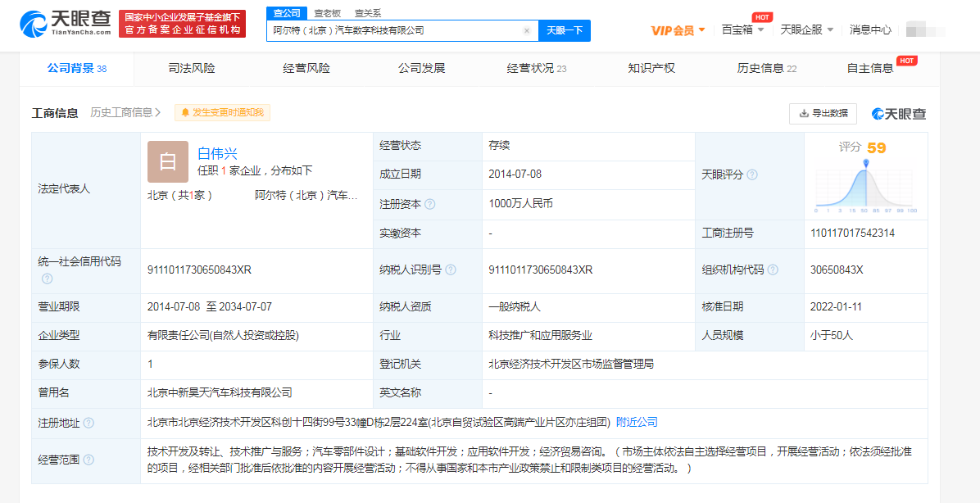The height and width of the screenshot is (503, 980).
Task: Click the 营业期限 value 2014-07-08 至 2034-07-07
Action: (x=210, y=306)
